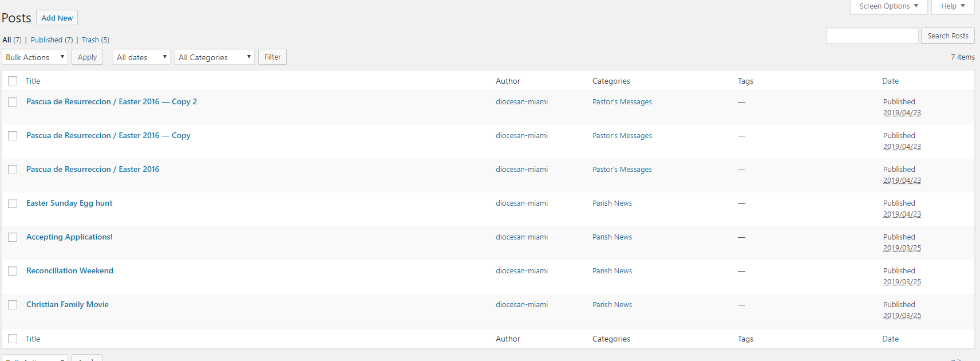Screen dimensions: 980x361
Task: Click the Add New post button
Action: pos(57,18)
